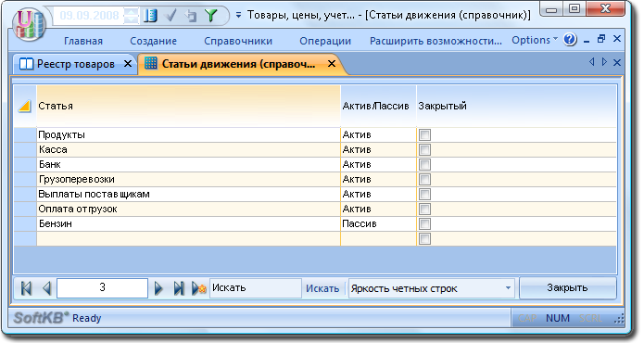
Task: Click the Искать search link
Action: 322,288
